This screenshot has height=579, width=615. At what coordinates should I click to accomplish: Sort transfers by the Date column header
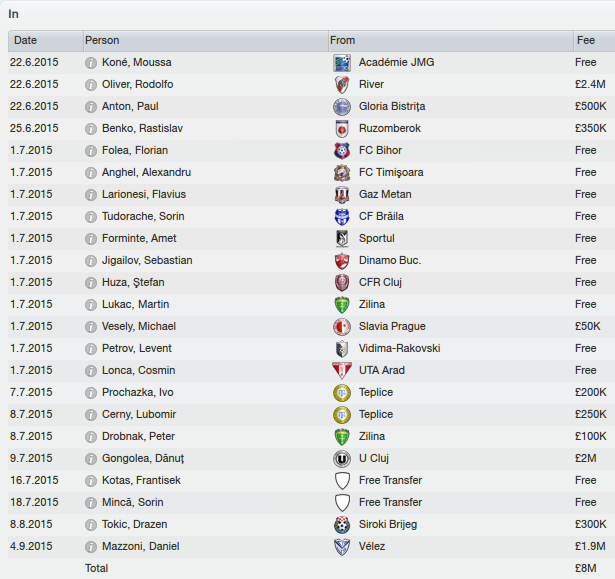coord(45,40)
